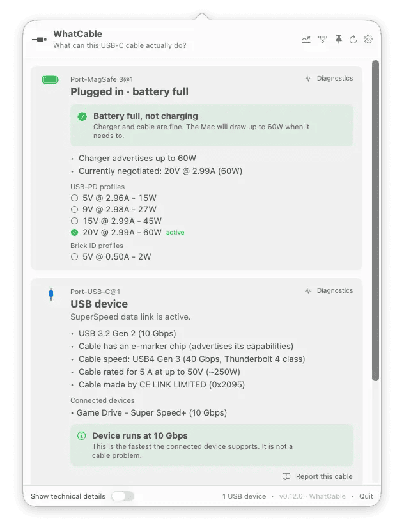Select the active 20V @ 2.99A - 60W profile

pyautogui.click(x=116, y=232)
